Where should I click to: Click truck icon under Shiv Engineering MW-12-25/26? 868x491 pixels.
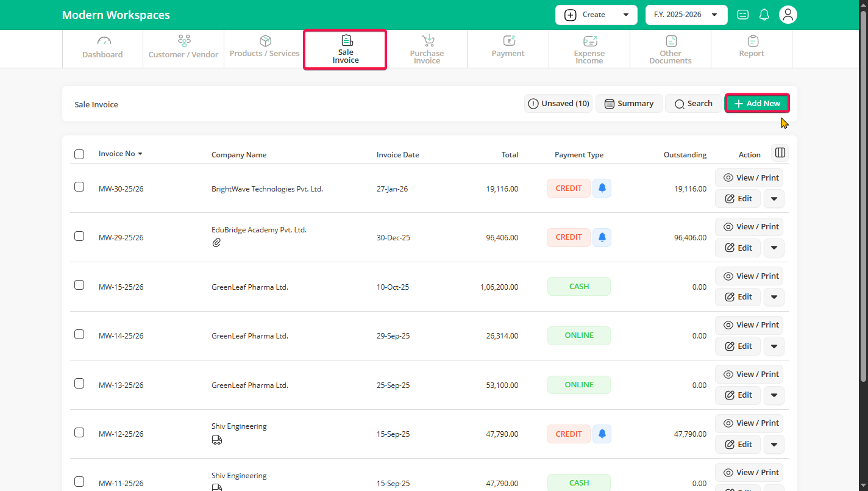tap(216, 439)
